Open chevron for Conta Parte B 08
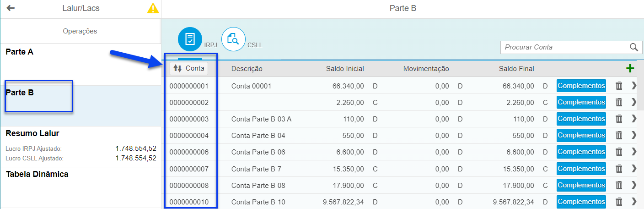Viewport: 644px width, 209px height. 633,185
